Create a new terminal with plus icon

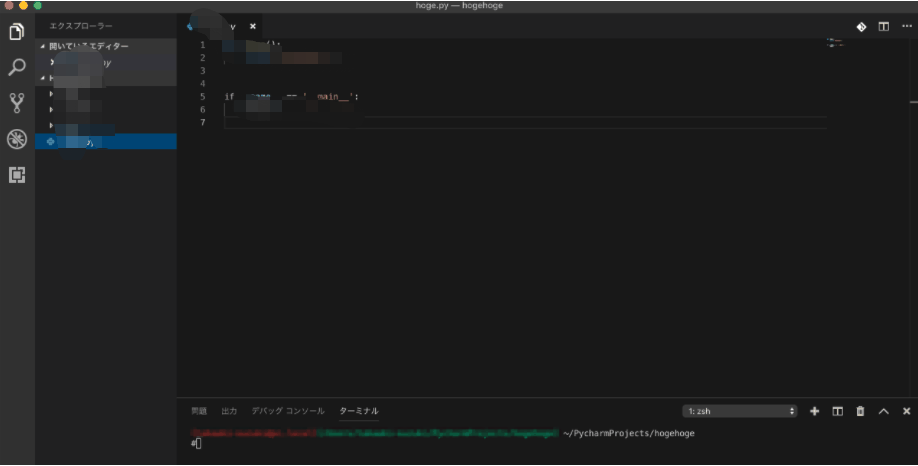pos(814,411)
